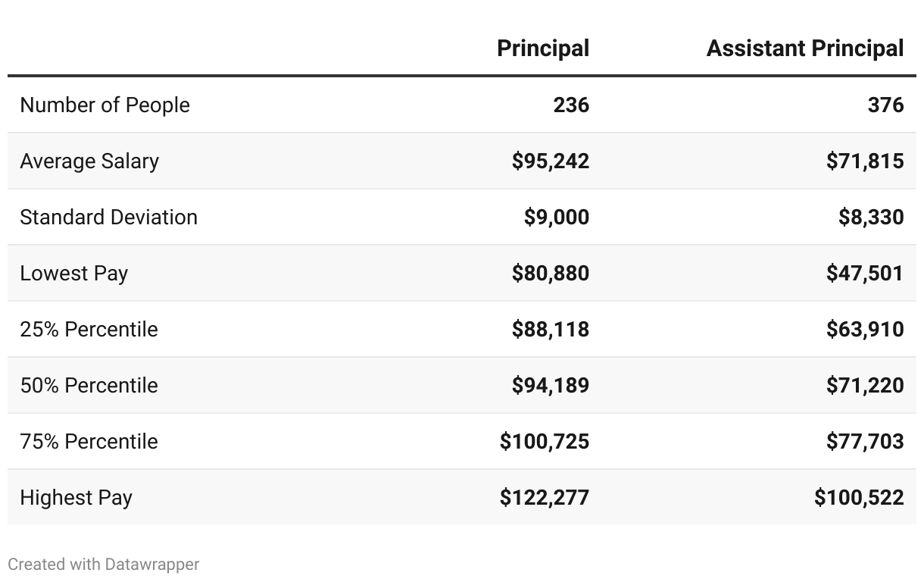924x582 pixels.
Task: Click the Assistant Principal column header
Action: 804,48
